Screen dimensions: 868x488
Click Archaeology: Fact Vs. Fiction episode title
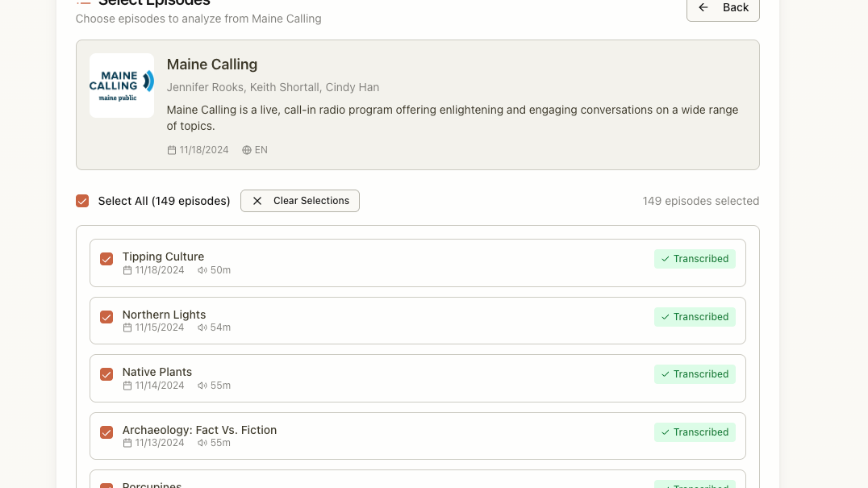[199, 430]
